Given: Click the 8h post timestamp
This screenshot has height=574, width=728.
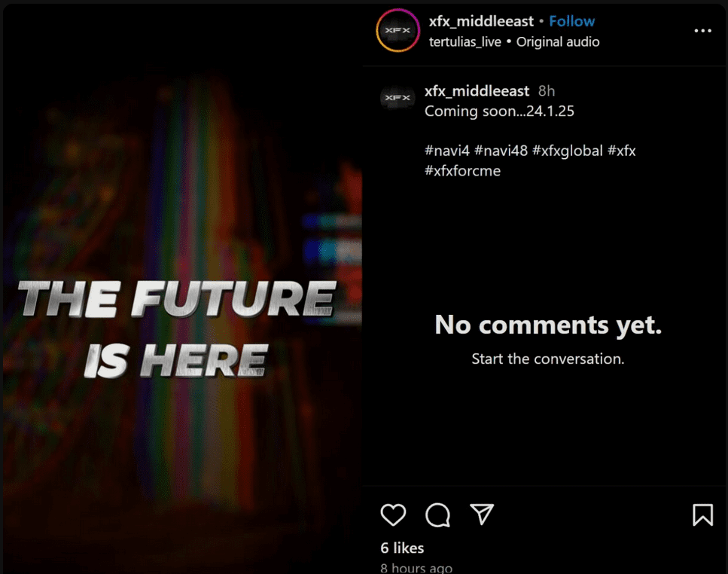Looking at the screenshot, I should tap(547, 90).
